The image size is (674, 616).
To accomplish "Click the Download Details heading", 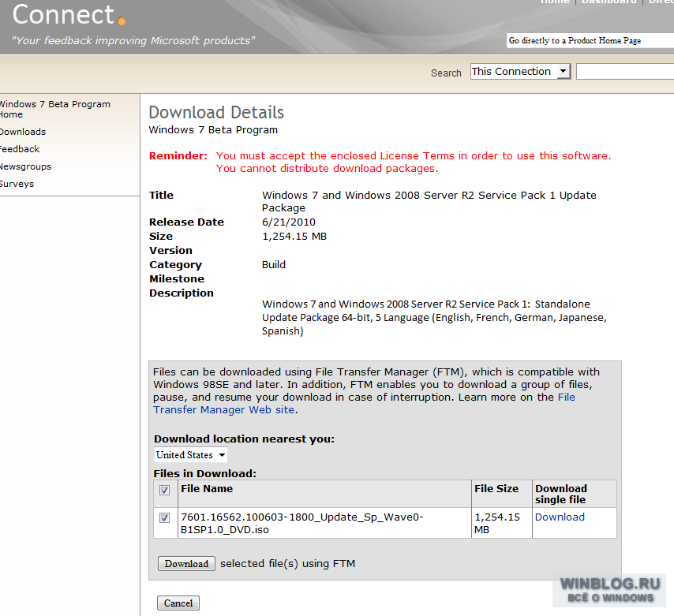I will tap(216, 113).
